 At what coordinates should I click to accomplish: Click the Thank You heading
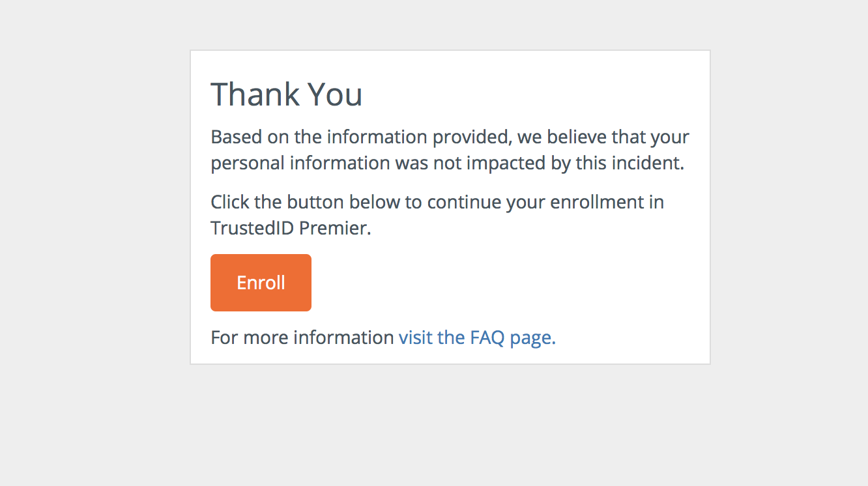tap(286, 94)
